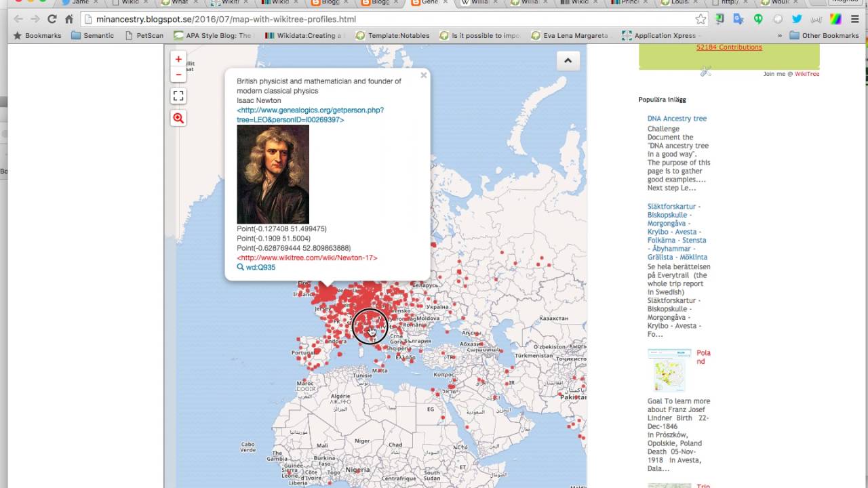This screenshot has height=488, width=868.
Task: Select 'Point(-0.127408 51.499475)' text
Action: click(x=281, y=229)
